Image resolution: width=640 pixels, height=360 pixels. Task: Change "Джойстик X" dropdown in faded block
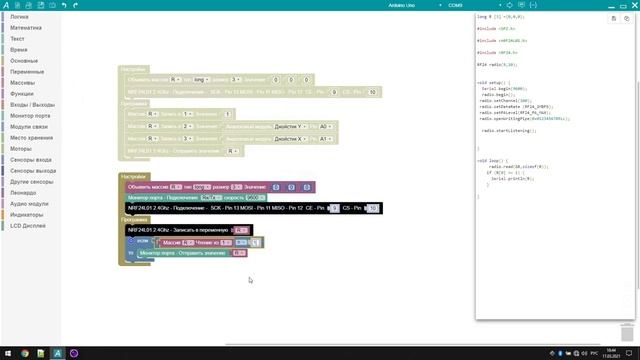(290, 139)
